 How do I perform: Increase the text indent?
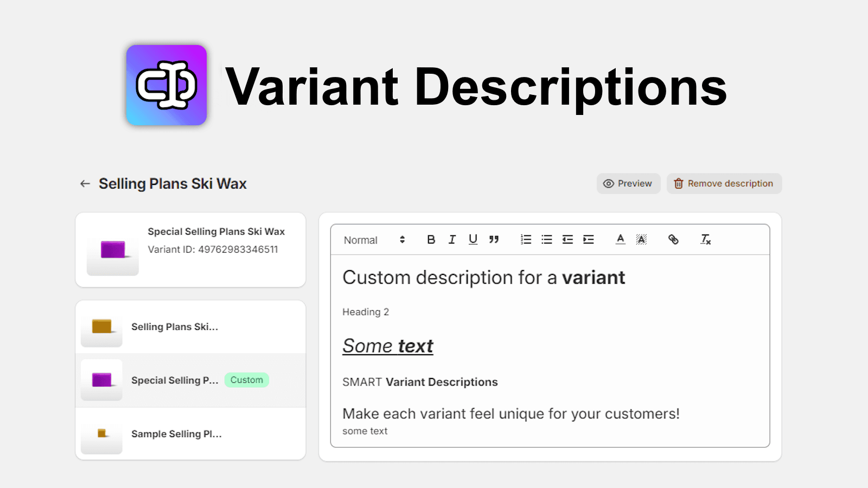589,239
